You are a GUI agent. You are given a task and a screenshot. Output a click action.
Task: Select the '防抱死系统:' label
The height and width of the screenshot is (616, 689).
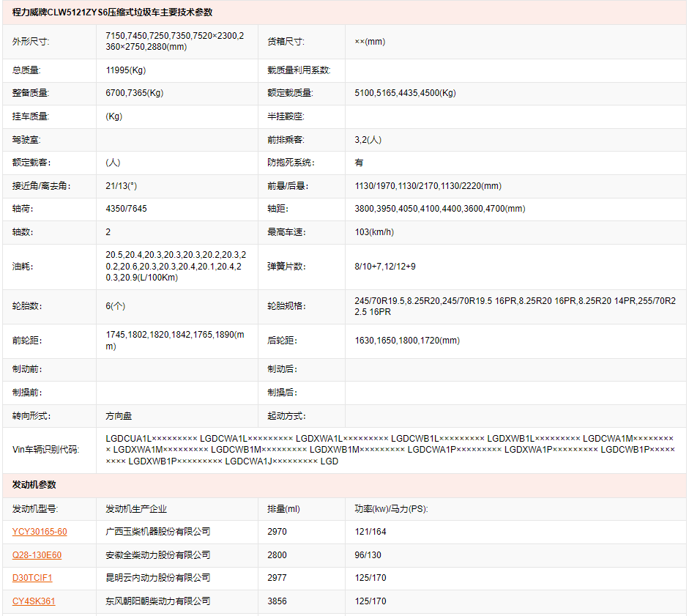click(291, 163)
